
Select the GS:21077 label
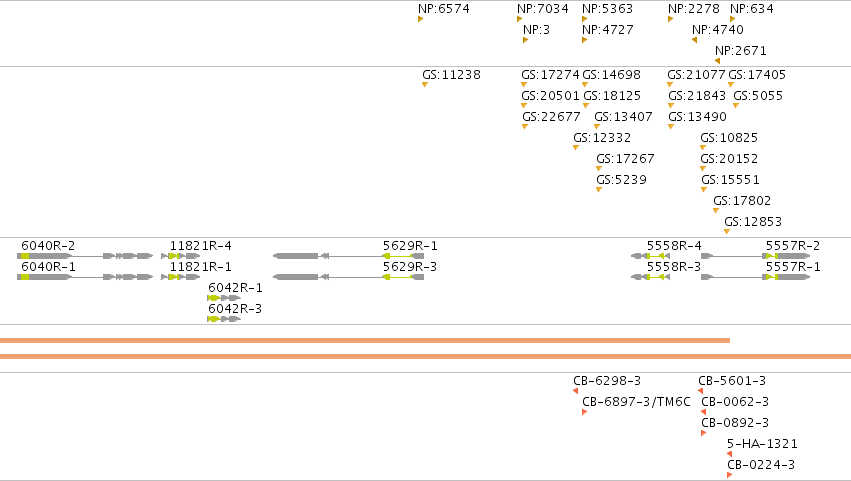(696, 75)
